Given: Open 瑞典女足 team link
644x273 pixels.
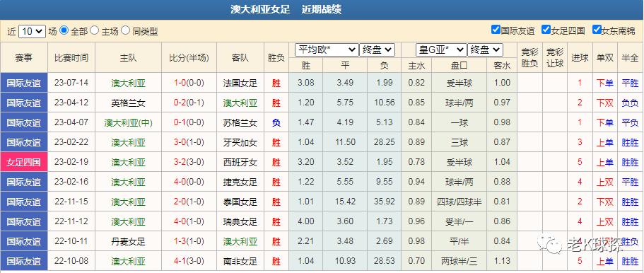Looking at the screenshot, I should click(x=240, y=221).
